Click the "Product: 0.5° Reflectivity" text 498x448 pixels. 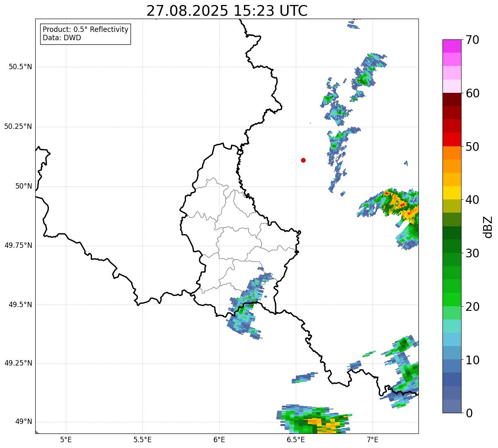point(86,30)
